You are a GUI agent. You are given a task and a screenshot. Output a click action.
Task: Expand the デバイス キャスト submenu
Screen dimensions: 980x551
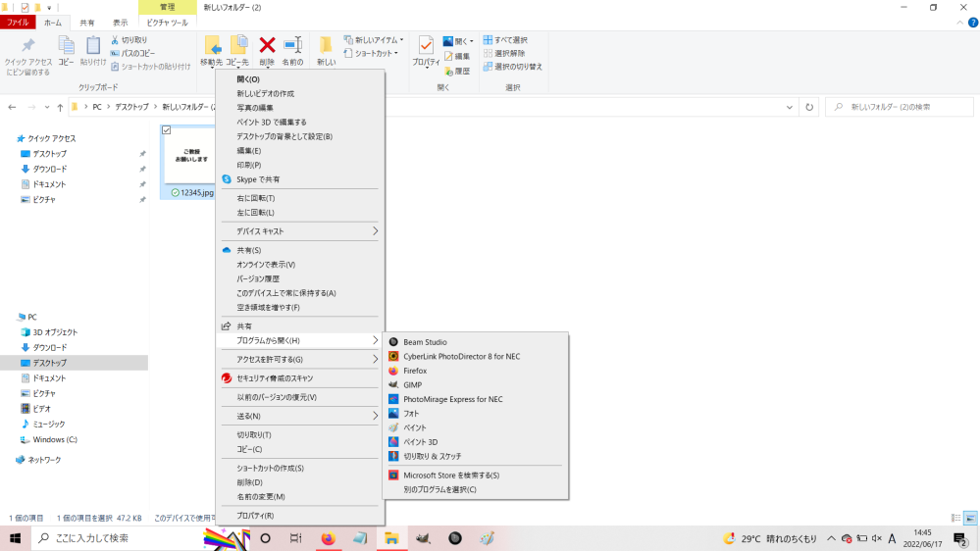[299, 231]
